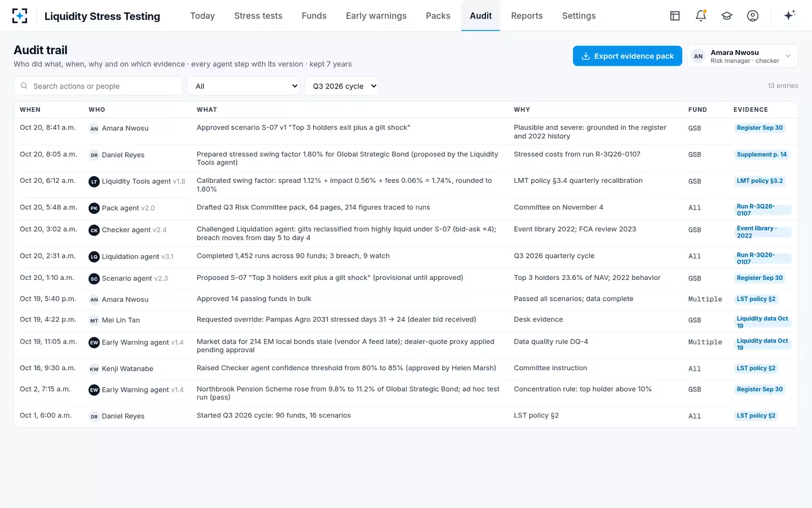Image resolution: width=812 pixels, height=508 pixels.
Task: Open Event library · 2022 evidence link
Action: pos(762,232)
